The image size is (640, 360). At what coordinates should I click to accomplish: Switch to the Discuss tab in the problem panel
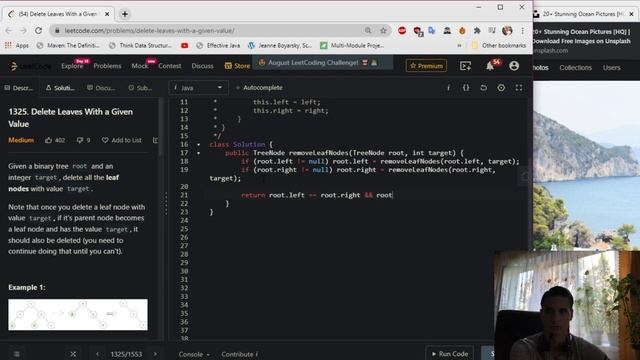point(101,88)
